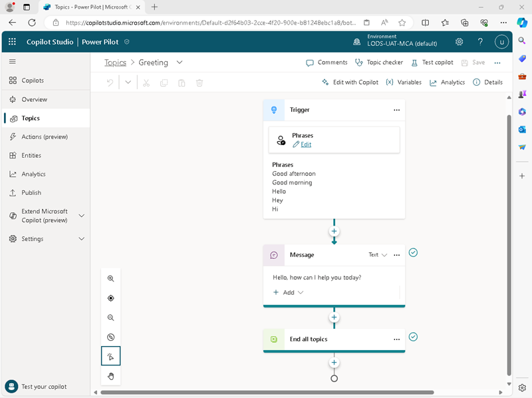Viewport: 532px width, 398px height.
Task: Go back to the Topics breadcrumb link
Action: click(115, 63)
